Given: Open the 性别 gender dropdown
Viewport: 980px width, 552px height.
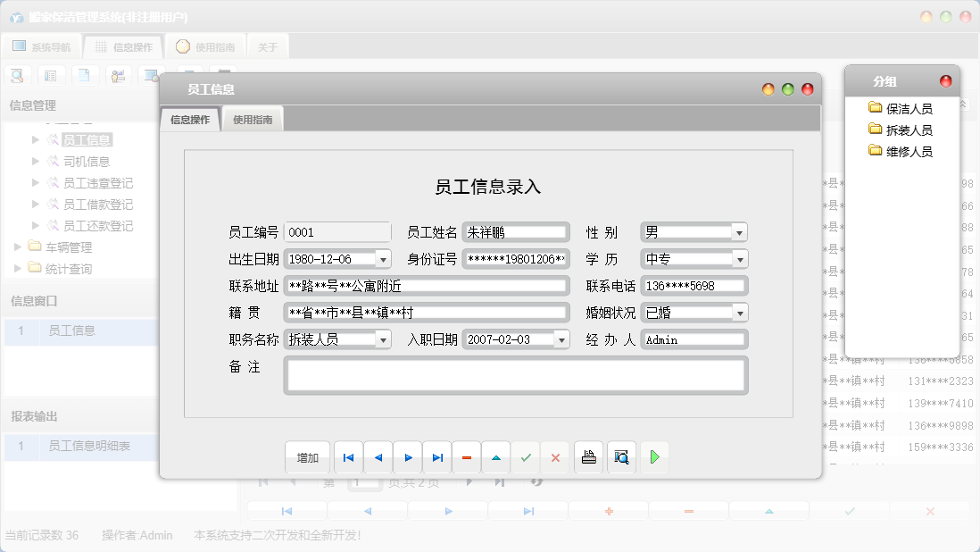Looking at the screenshot, I should tap(740, 231).
